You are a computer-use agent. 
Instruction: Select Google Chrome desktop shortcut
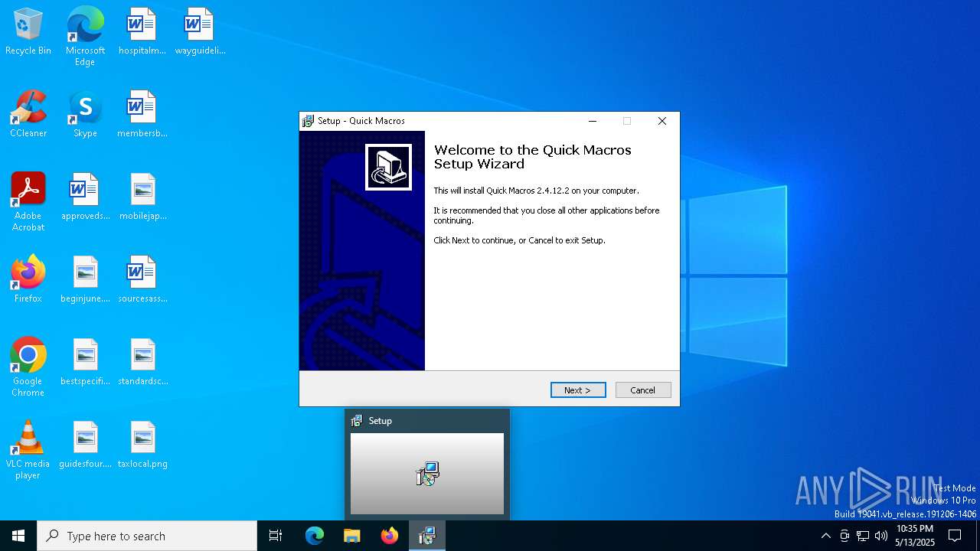point(28,367)
